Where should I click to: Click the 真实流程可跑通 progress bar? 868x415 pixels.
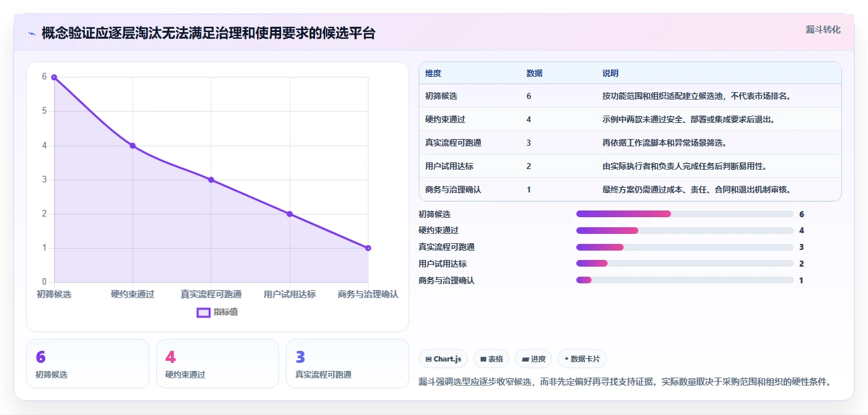pyautogui.click(x=684, y=247)
